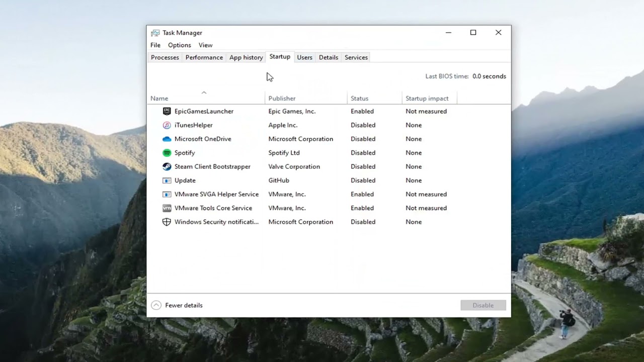Collapse view with Fewer details arrow

pyautogui.click(x=156, y=305)
